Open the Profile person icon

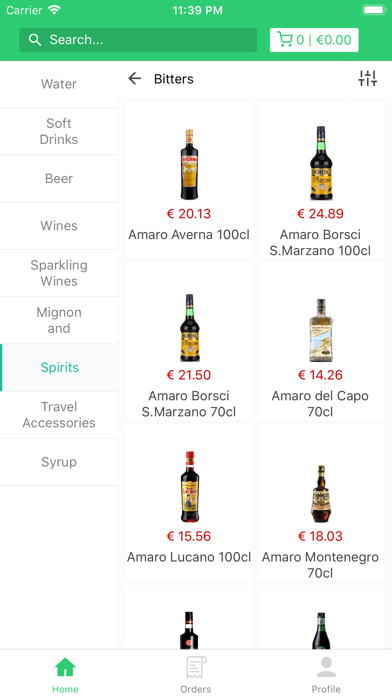pyautogui.click(x=326, y=667)
